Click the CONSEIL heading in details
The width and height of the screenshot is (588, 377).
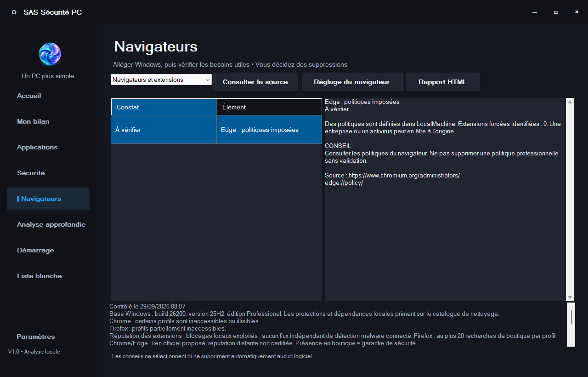pos(338,146)
